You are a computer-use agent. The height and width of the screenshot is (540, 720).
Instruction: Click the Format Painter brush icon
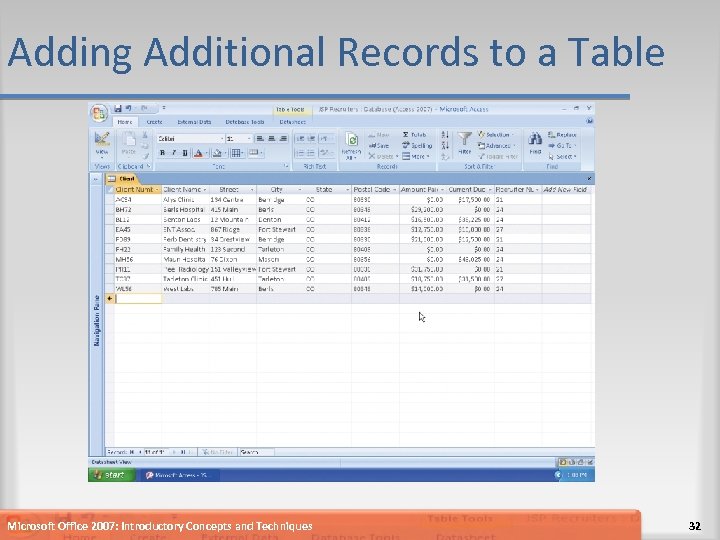click(x=145, y=156)
